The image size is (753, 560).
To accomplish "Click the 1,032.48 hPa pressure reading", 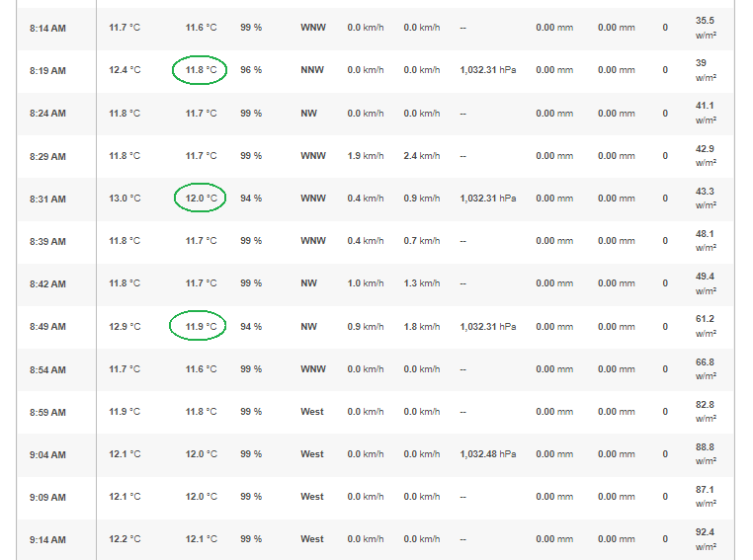I will point(487,454).
